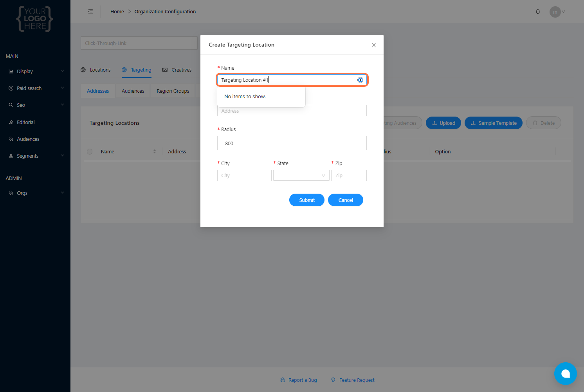Open the State dropdown
Viewport: 584px width, 392px height.
click(x=301, y=176)
